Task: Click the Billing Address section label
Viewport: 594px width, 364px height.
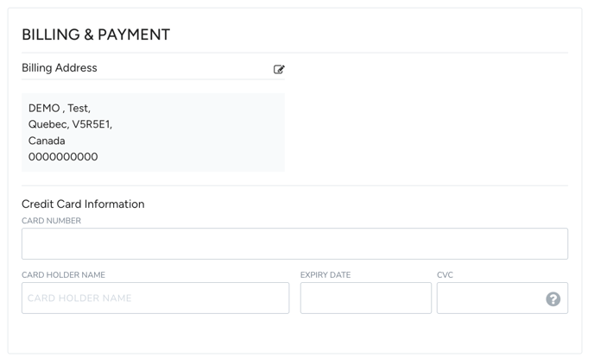Action: [60, 68]
